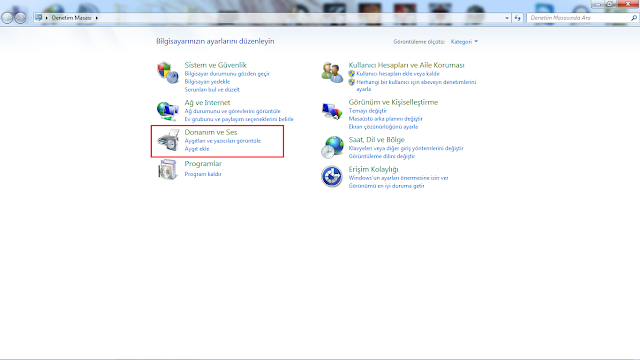Click Windows'un ayarları önermesine izin ver
The image size is (640, 360).
(x=398, y=178)
